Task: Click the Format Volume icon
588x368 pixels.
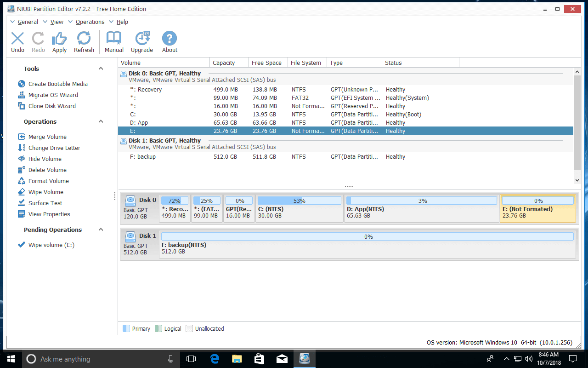Action: coord(21,181)
